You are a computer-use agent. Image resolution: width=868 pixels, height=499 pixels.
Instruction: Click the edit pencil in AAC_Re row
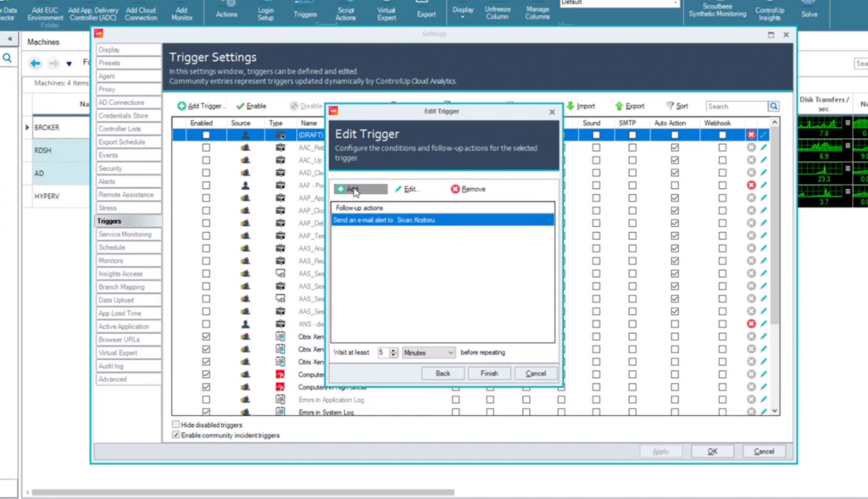tap(764, 147)
